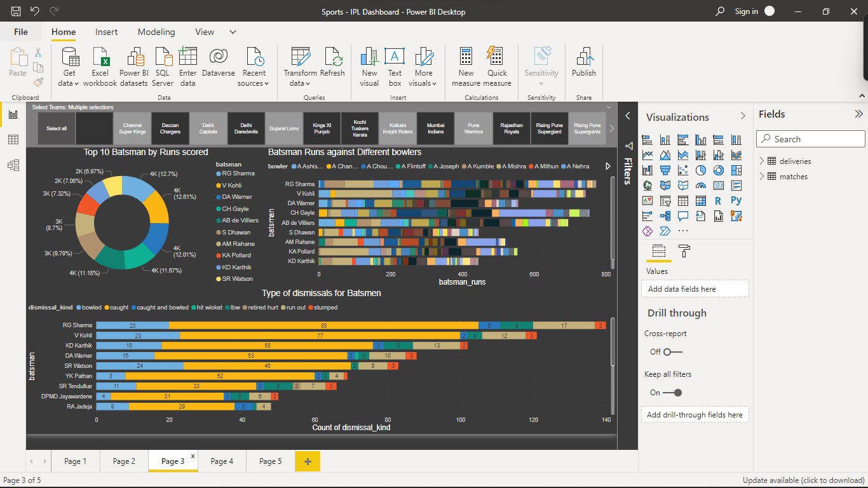868x488 pixels.
Task: Switch to the Modeling ribbon tab
Action: pyautogui.click(x=156, y=32)
